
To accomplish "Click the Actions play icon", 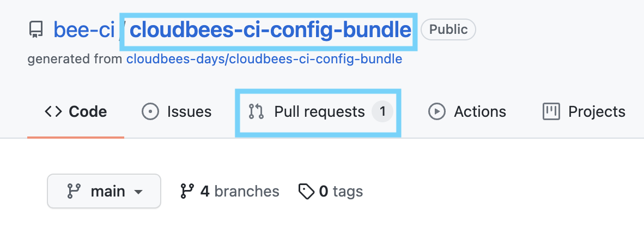I will pos(436,112).
